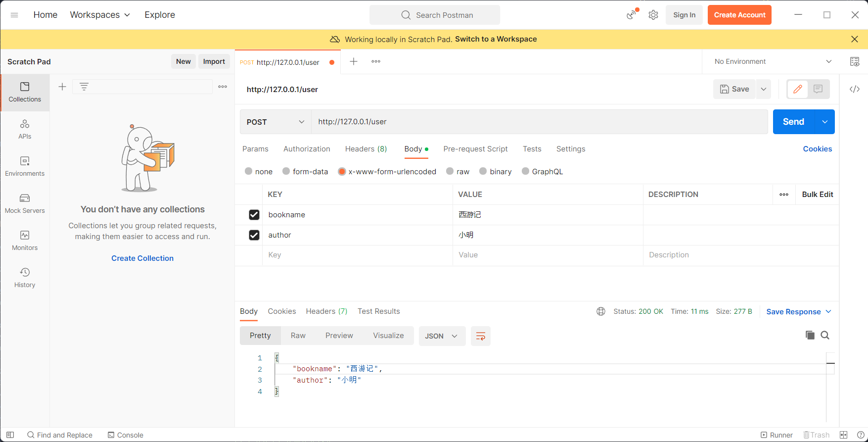Open the Send button dropdown arrow

pyautogui.click(x=824, y=122)
